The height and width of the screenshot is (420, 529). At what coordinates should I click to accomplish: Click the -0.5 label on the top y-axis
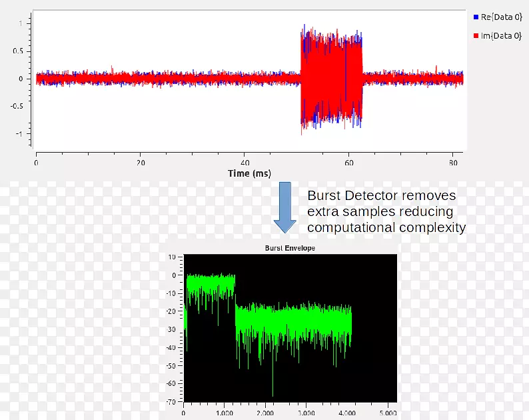click(x=17, y=106)
